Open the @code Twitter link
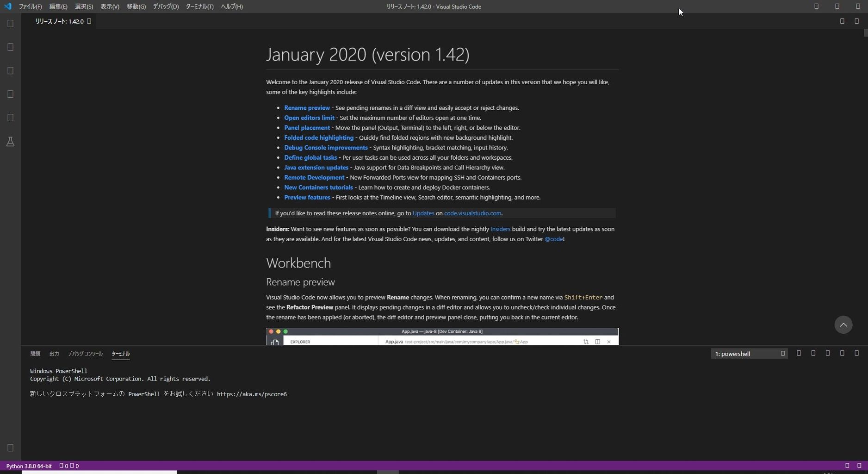 [x=554, y=239]
